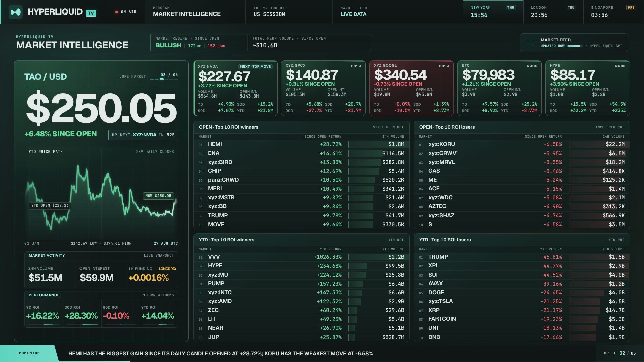The width and height of the screenshot is (644, 362).
Task: Click the 1H Funding +0.0016% value
Action: pyautogui.click(x=149, y=278)
